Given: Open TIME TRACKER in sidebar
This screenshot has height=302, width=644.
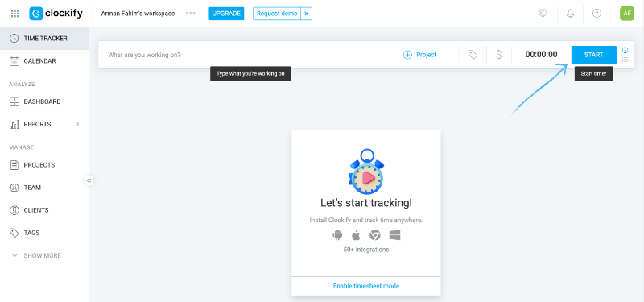Looking at the screenshot, I should 44,38.
